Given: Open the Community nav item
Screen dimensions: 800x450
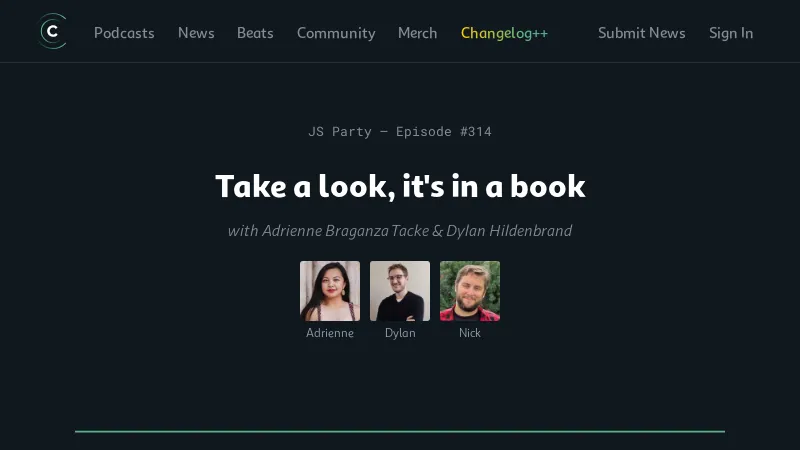Looking at the screenshot, I should pos(336,33).
